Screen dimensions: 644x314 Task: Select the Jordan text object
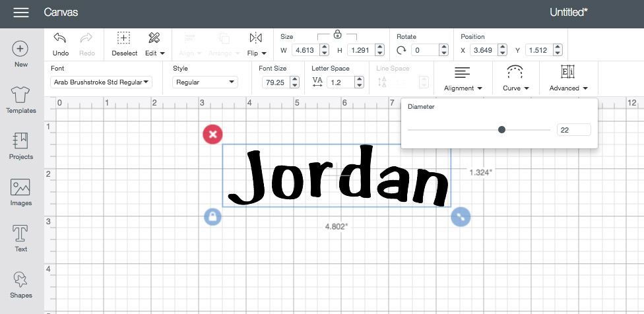click(338, 175)
